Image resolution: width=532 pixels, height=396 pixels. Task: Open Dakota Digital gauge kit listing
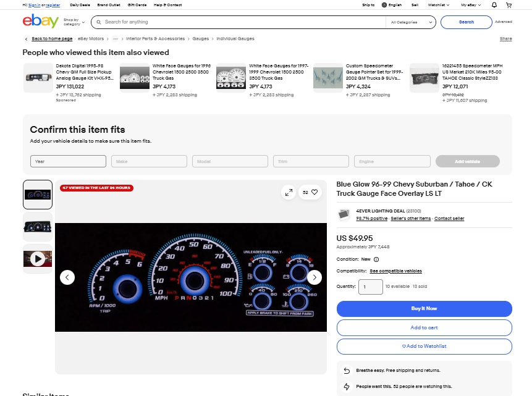[x=85, y=72]
